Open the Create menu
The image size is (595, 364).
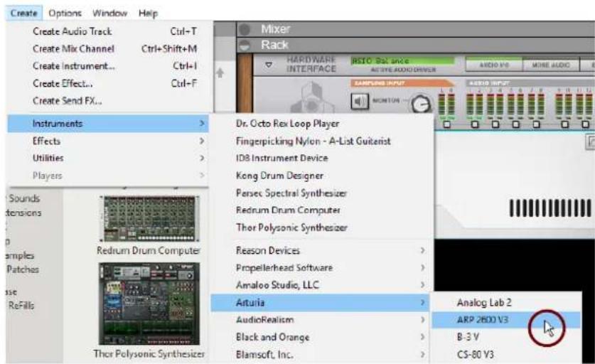23,14
